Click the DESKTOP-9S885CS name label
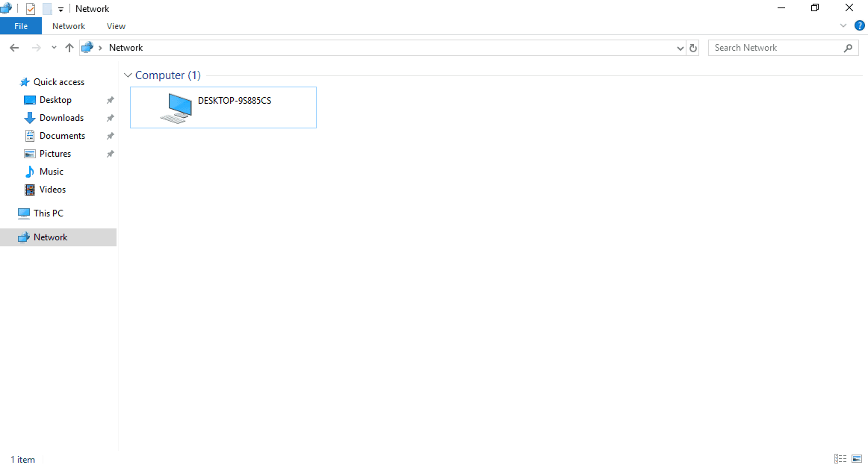Image resolution: width=868 pixels, height=468 pixels. (x=235, y=101)
